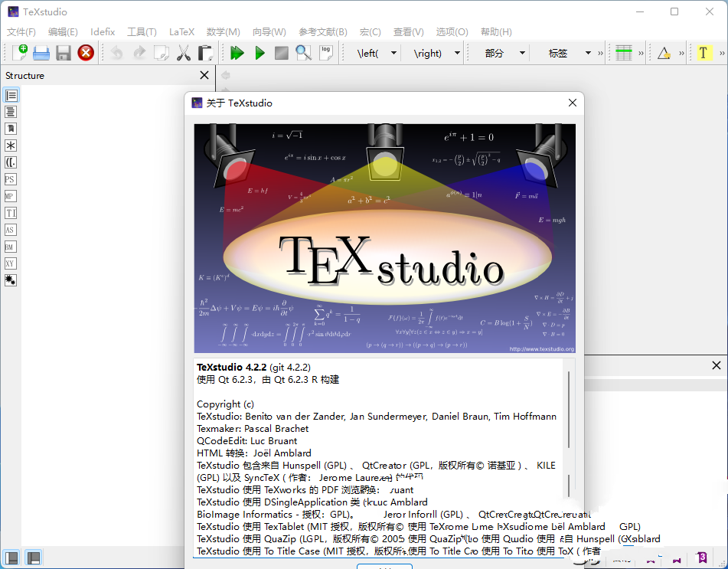Open the viewer with the magnifier icon
728x569 pixels.
(304, 53)
